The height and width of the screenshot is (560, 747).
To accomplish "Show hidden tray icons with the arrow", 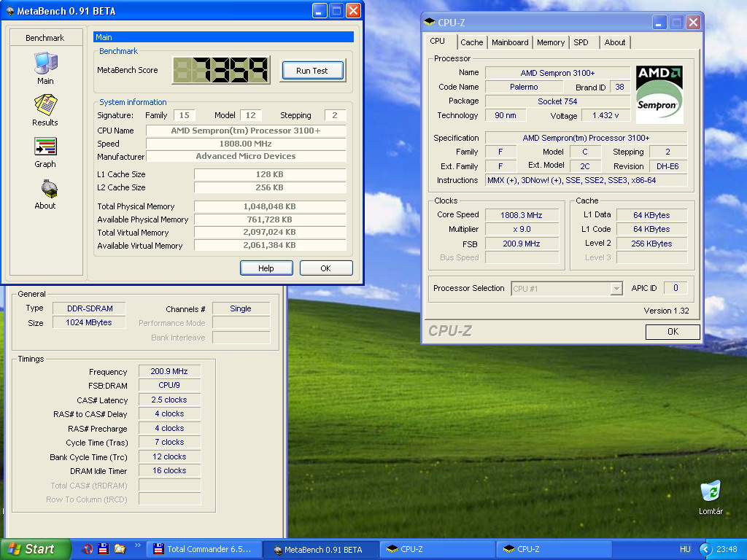I will (705, 550).
